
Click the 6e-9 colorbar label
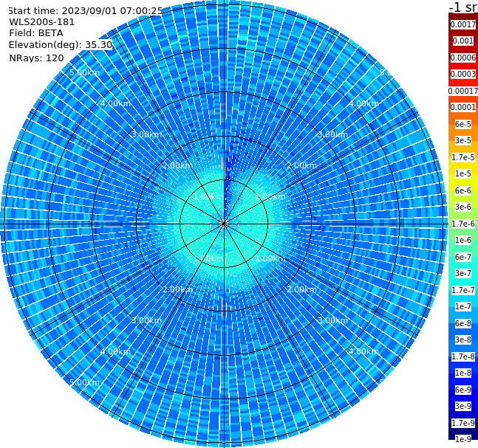point(463,390)
